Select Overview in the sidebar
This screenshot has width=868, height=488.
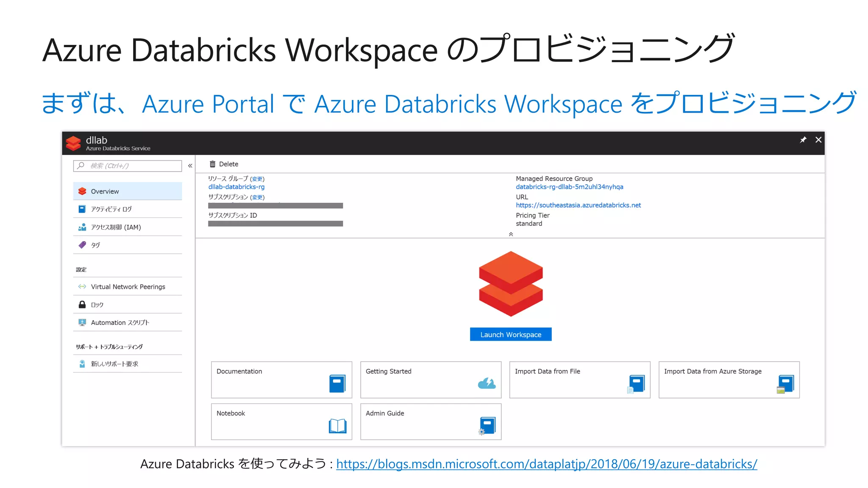click(105, 191)
